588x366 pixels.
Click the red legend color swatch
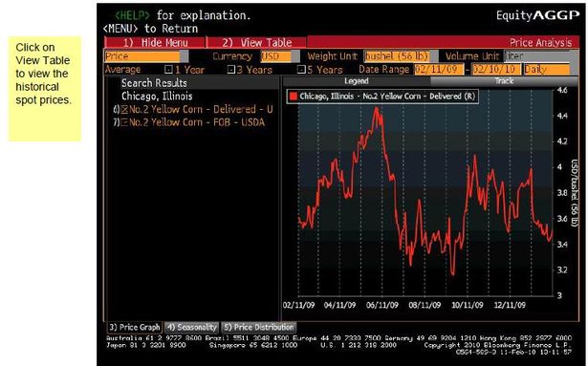(x=294, y=97)
